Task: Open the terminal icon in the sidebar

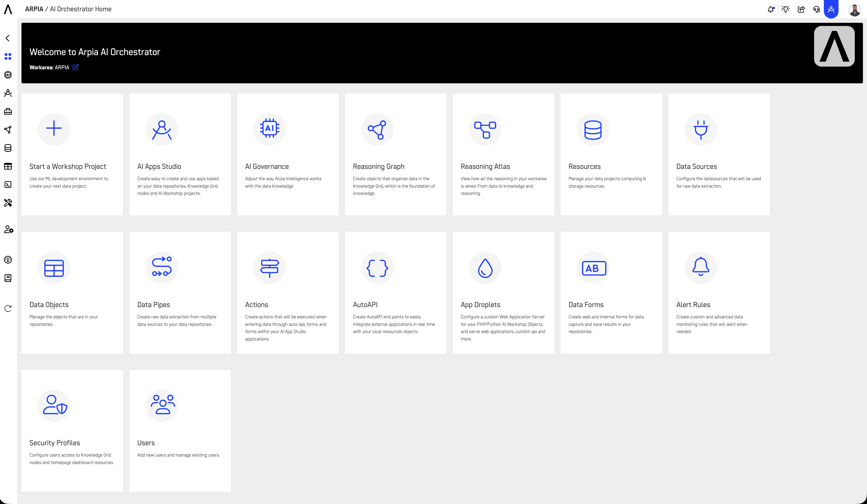Action: 8,185
